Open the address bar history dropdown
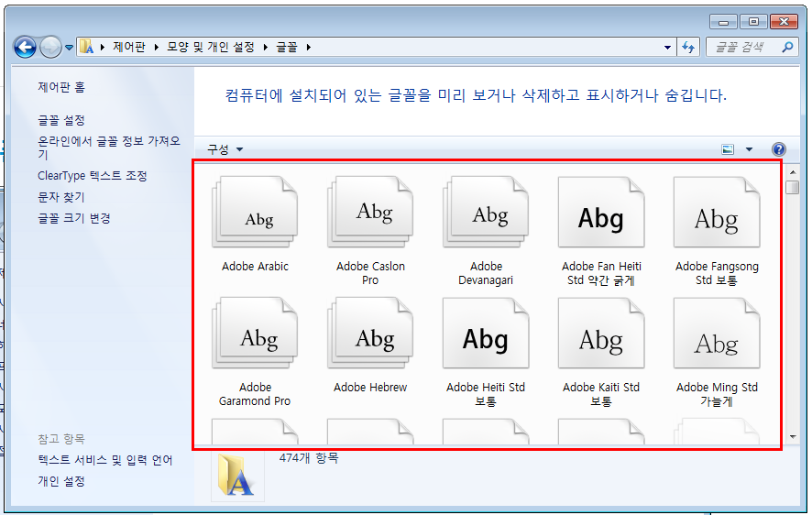The width and height of the screenshot is (812, 515). click(x=667, y=47)
